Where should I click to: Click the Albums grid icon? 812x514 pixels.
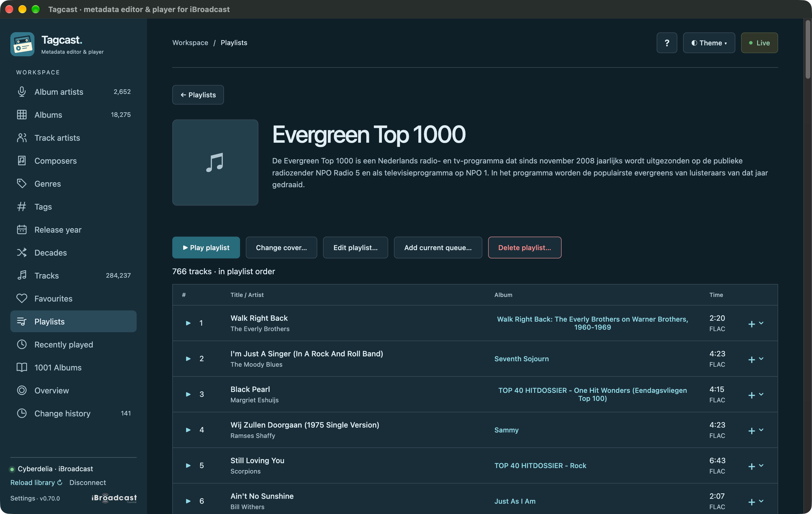point(22,115)
